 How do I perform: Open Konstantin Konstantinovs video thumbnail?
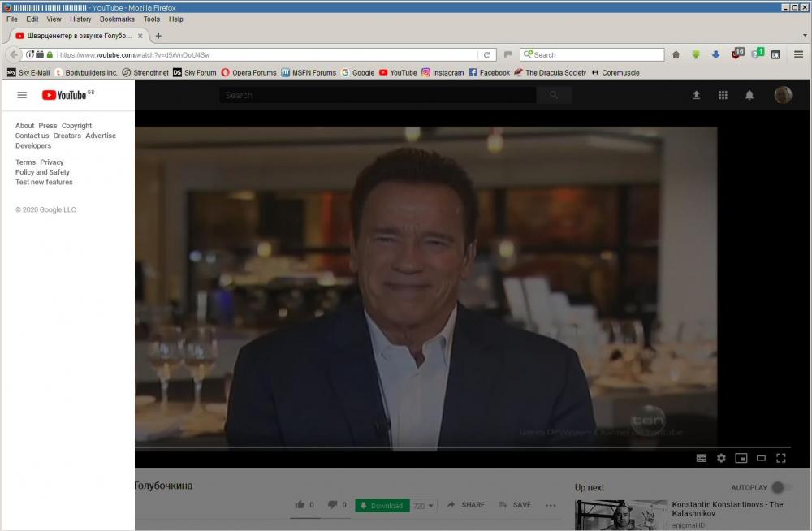click(621, 515)
